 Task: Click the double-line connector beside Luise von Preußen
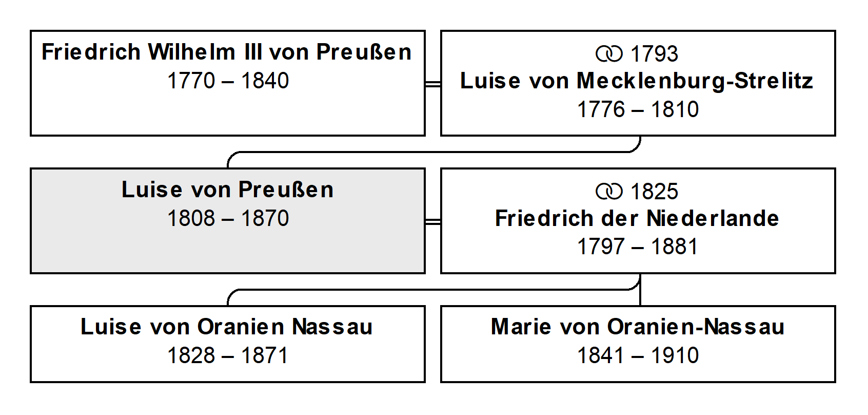(433, 221)
